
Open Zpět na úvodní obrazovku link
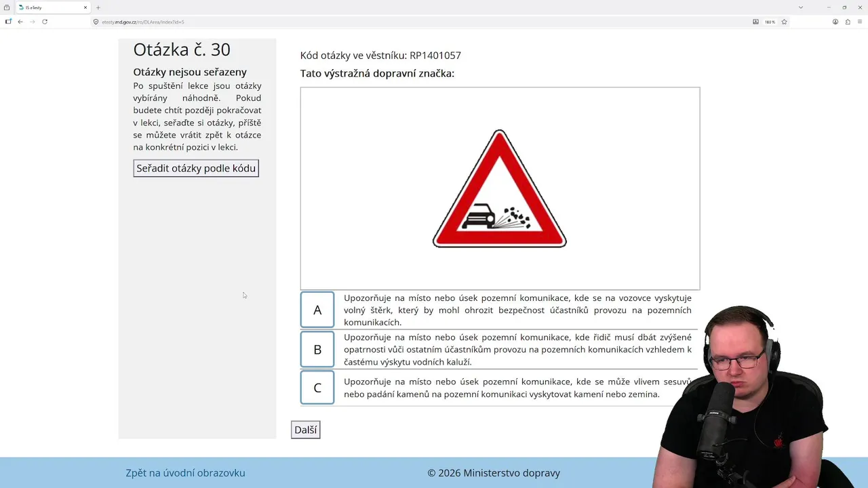click(x=185, y=473)
